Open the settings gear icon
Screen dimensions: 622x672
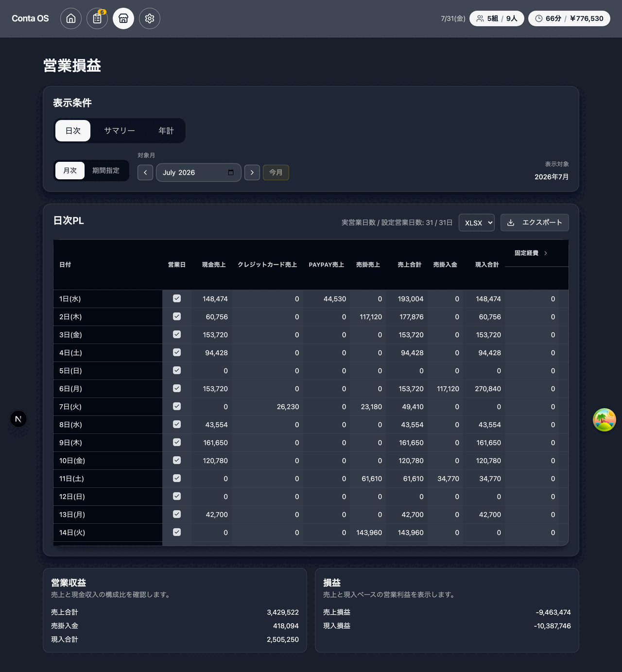[150, 18]
